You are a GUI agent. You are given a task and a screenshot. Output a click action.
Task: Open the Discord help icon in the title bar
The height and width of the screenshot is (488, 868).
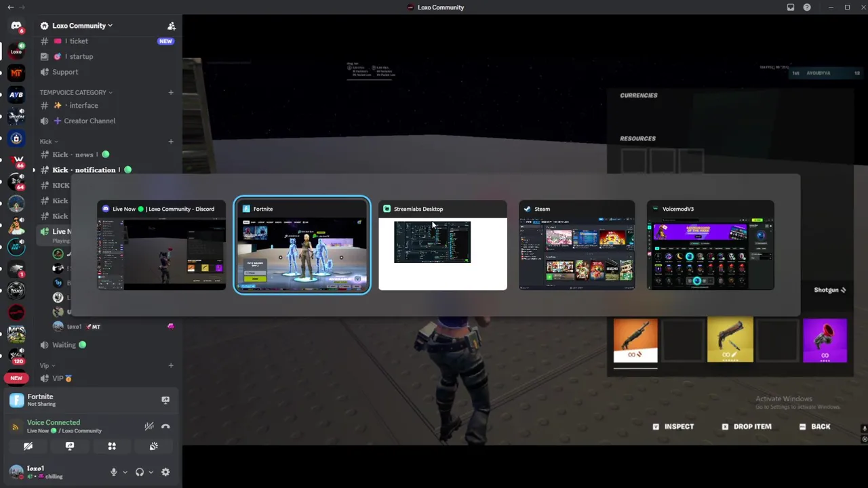coord(807,7)
